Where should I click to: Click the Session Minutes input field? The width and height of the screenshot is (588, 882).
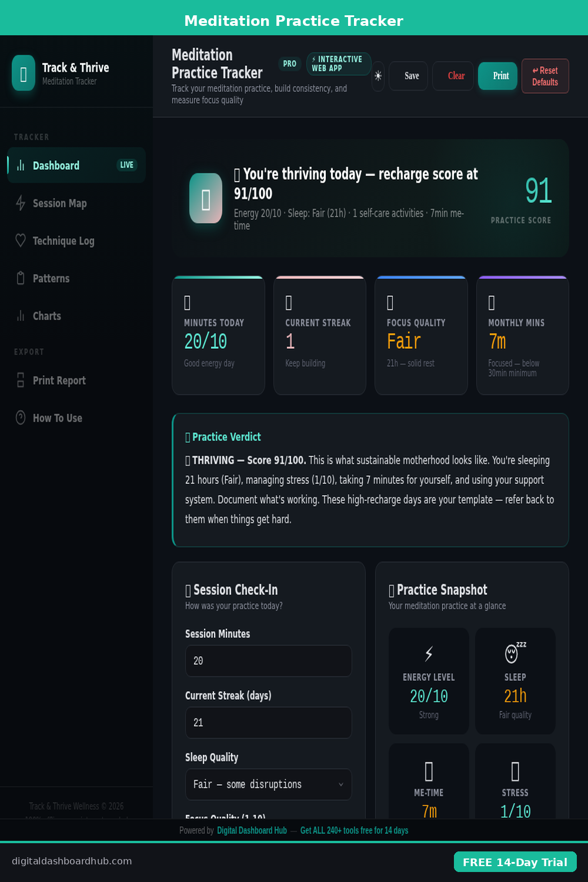point(268,661)
